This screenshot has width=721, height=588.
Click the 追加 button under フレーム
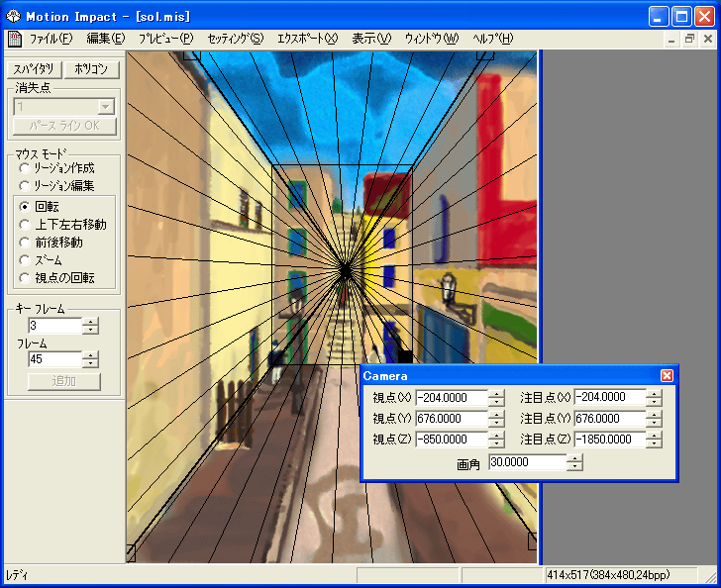(x=64, y=381)
